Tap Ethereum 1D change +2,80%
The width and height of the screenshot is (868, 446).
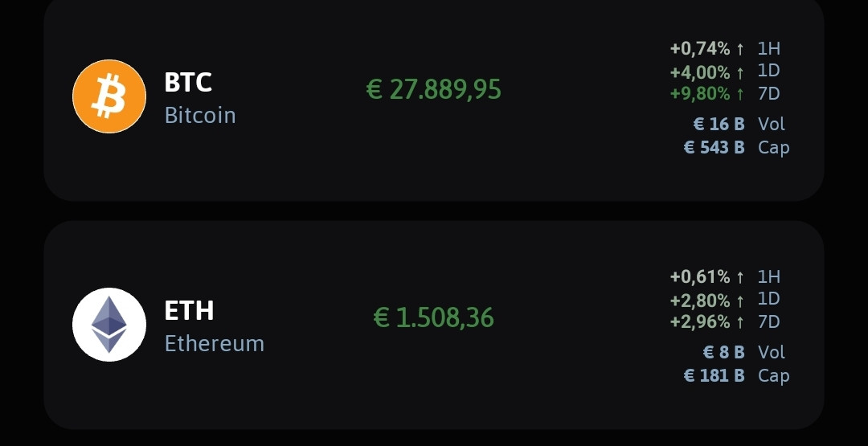click(x=700, y=300)
